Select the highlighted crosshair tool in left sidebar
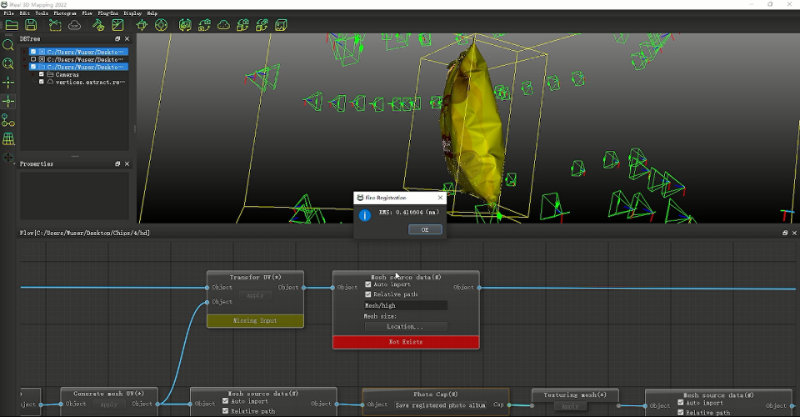This screenshot has height=417, width=800. tap(8, 102)
